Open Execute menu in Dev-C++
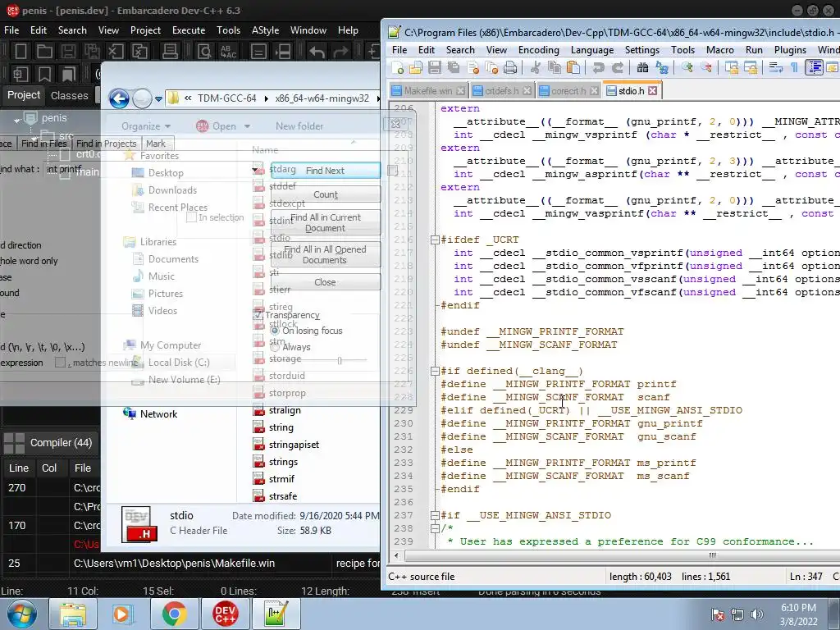The width and height of the screenshot is (840, 630). [x=189, y=30]
